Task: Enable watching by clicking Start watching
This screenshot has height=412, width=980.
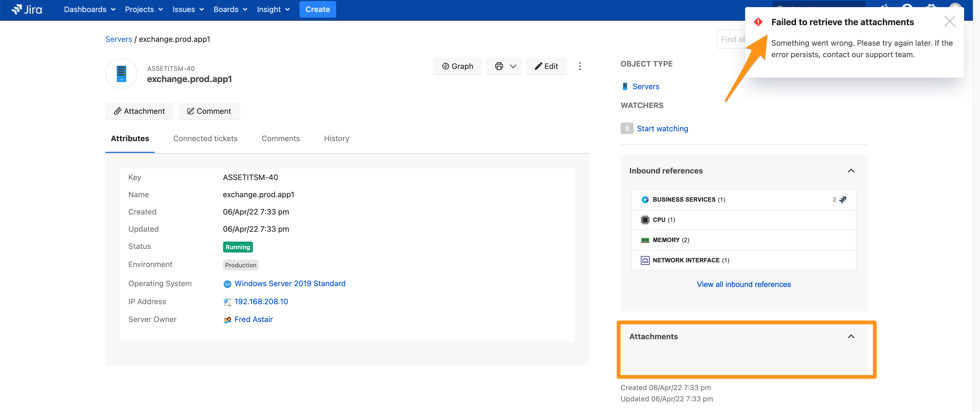Action: click(662, 129)
